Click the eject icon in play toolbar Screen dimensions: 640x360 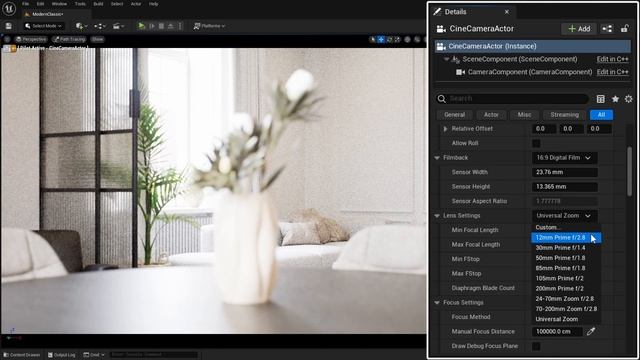click(171, 26)
